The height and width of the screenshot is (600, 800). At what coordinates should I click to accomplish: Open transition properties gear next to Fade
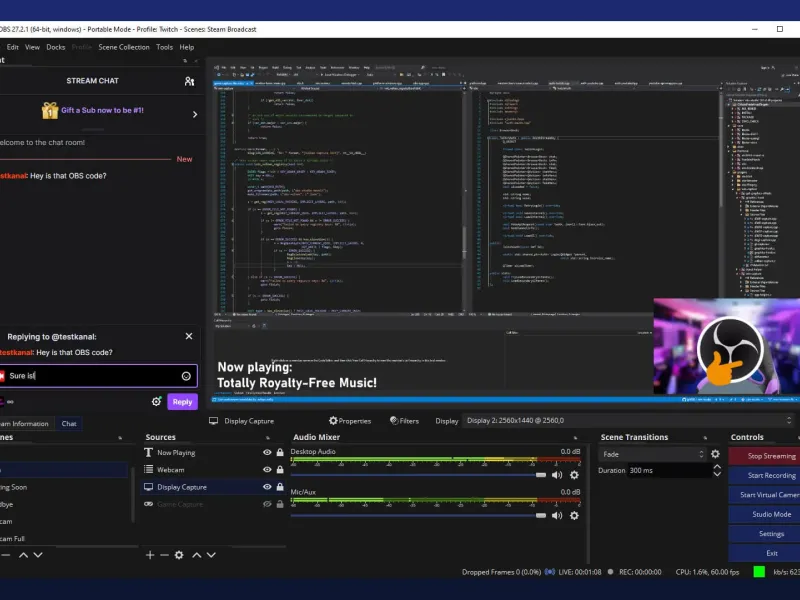tap(715, 454)
